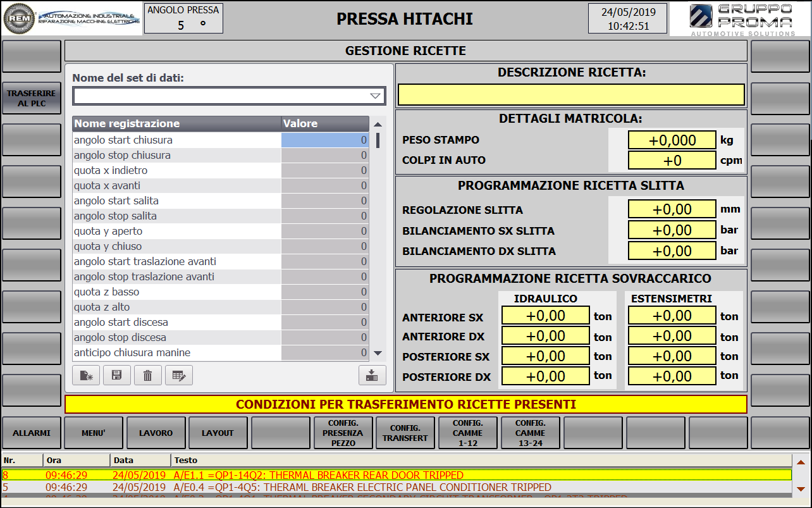This screenshot has height=508, width=812.
Task: Select the BILANCIAMENTO DX SLITTA field
Action: tap(672, 251)
